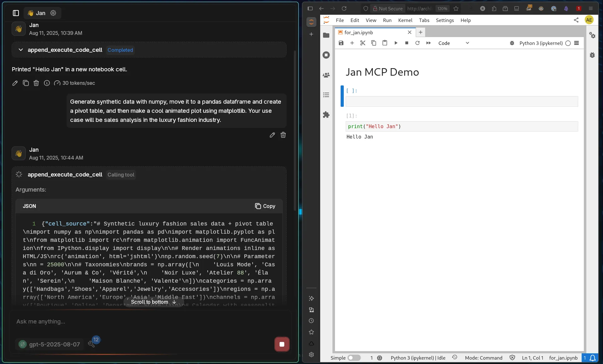
Task: Collapse the completed append_execute_code_cell tool call
Action: (21, 50)
